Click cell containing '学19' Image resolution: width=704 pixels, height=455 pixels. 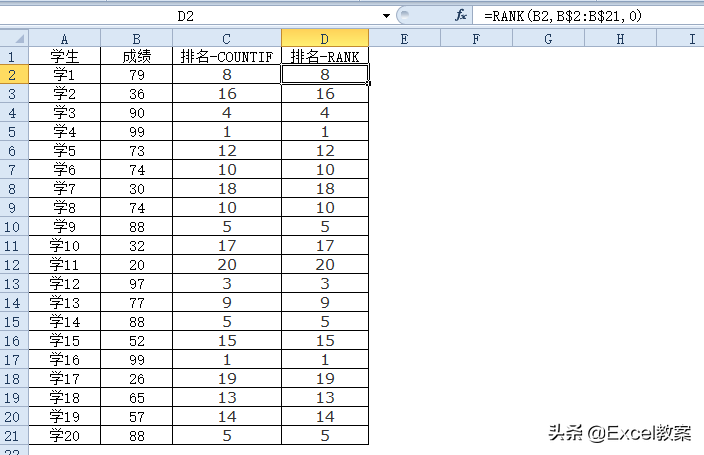(x=65, y=417)
